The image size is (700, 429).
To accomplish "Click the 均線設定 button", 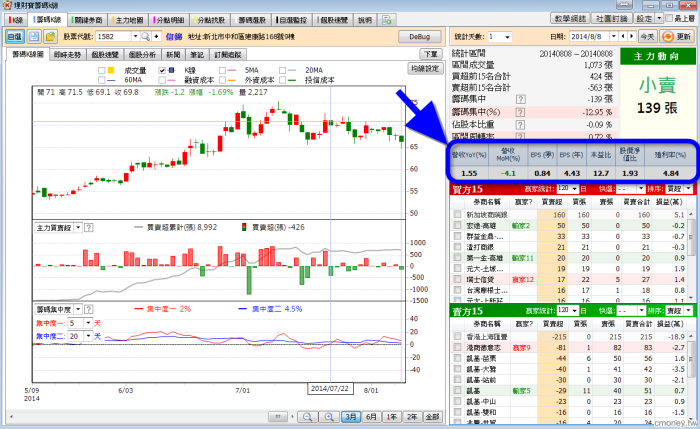I will 424,69.
